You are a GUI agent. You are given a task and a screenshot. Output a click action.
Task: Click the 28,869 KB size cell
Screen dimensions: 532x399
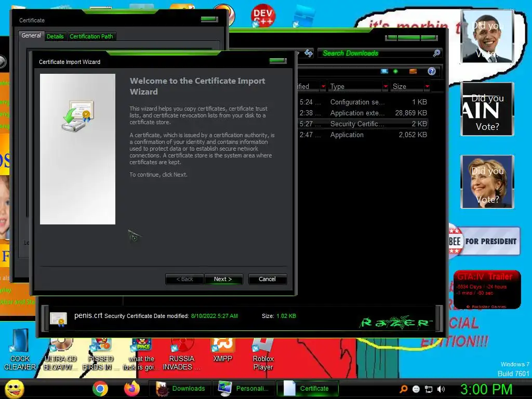(410, 113)
